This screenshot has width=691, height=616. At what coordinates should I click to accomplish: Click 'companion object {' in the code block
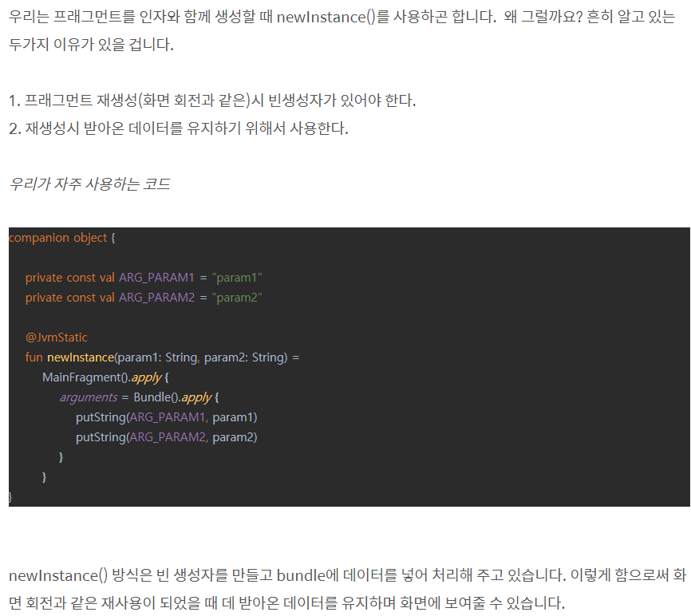tap(61, 238)
